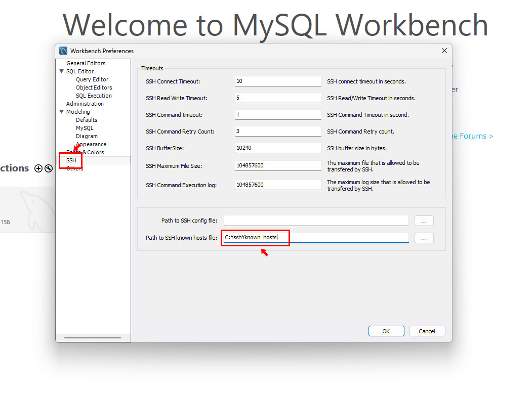Screen dimensions: 532x395
Task: Click the SSH Read Write Timeout field
Action: [x=278, y=98]
